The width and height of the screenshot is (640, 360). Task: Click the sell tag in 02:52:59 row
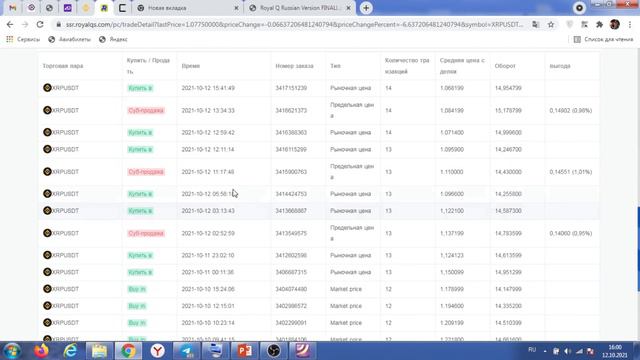click(146, 233)
